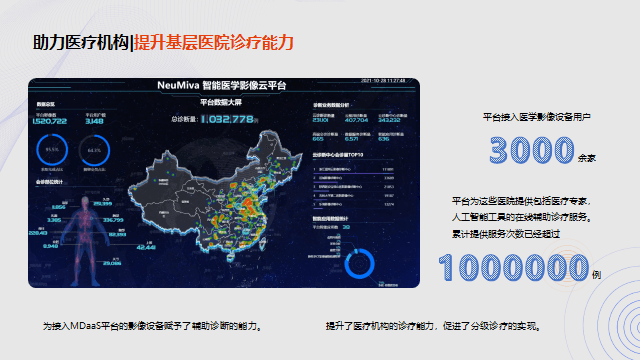Select the translucent human body figure
Screen dimensions: 640x360
pos(85,241)
